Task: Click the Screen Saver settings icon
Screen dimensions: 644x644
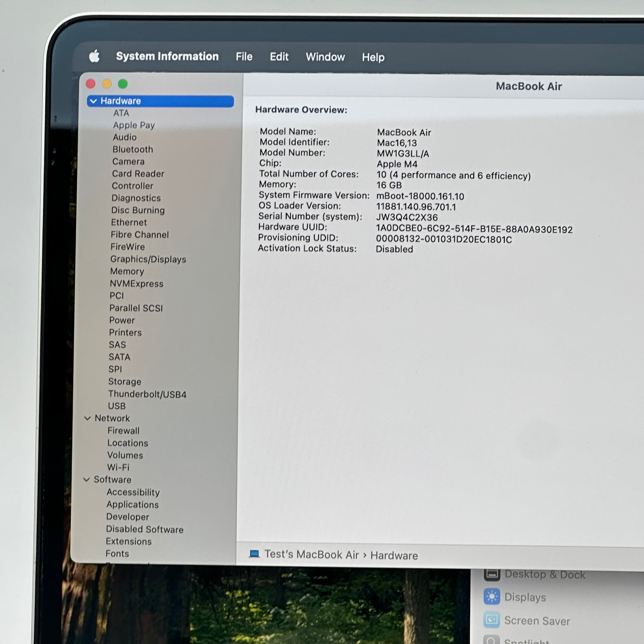Action: (491, 620)
